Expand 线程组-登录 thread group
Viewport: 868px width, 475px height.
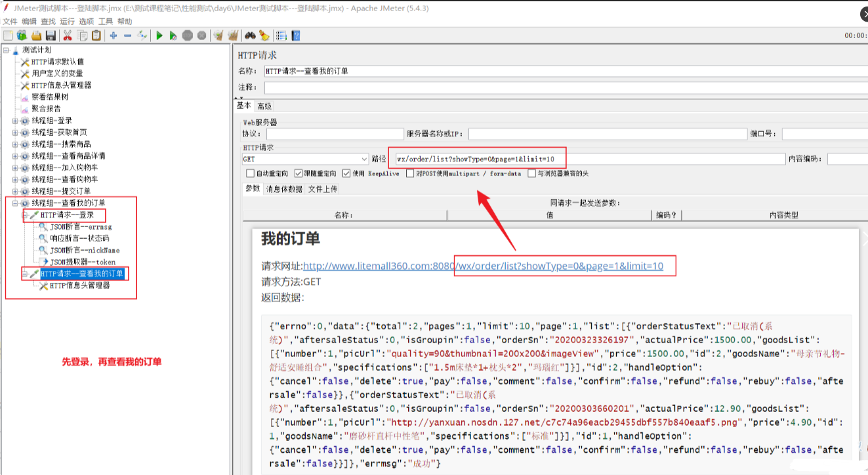(x=15, y=121)
